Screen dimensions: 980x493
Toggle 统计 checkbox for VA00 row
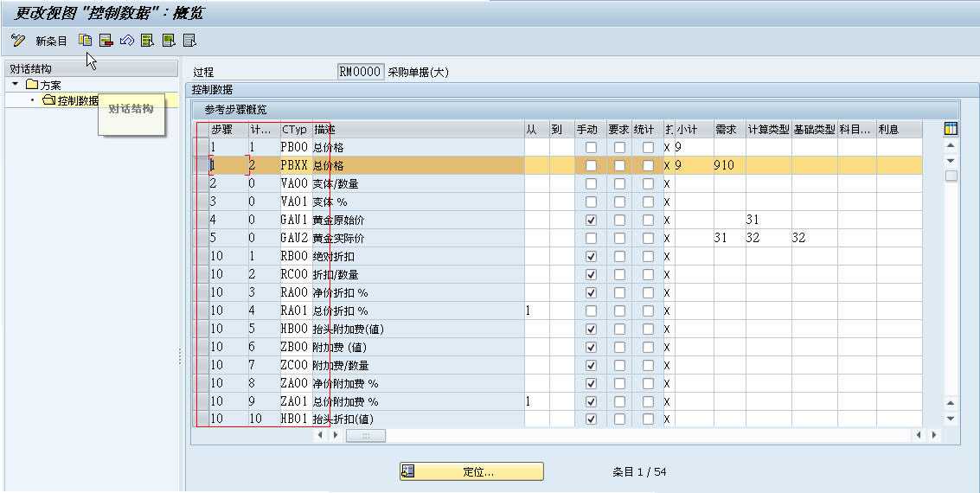(648, 183)
